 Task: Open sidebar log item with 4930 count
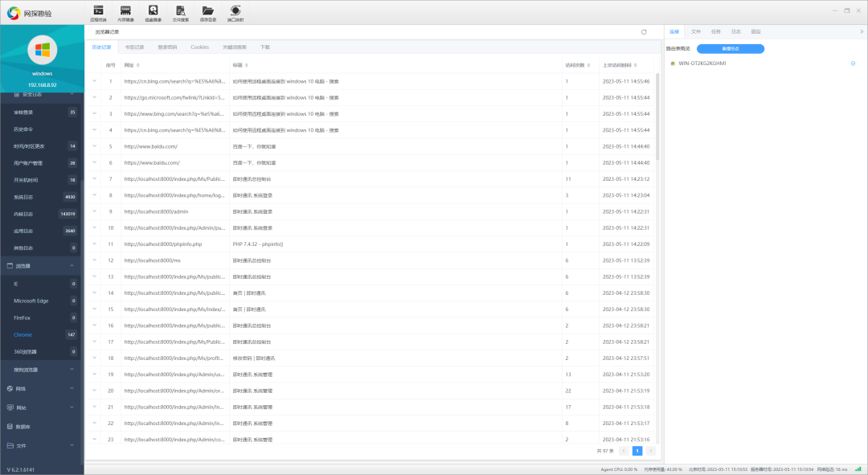click(42, 197)
